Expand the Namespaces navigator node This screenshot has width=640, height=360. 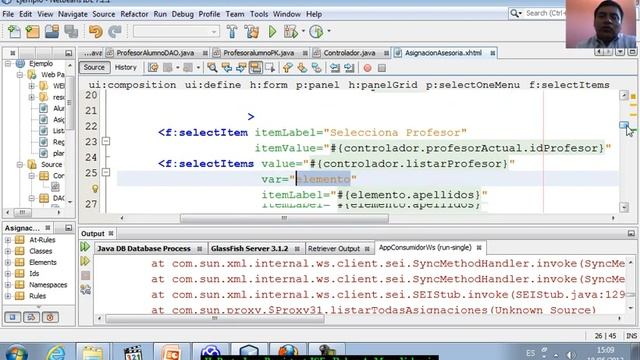pyautogui.click(x=8, y=285)
